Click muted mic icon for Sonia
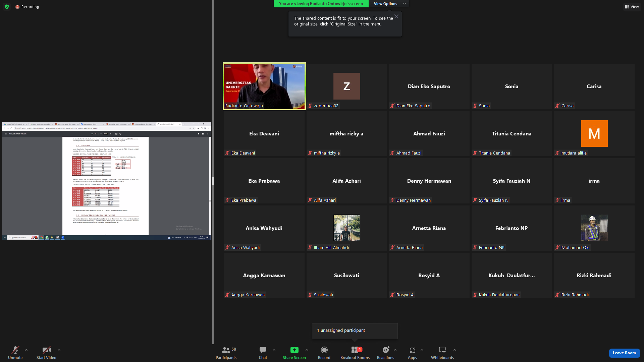Image resolution: width=644 pixels, height=362 pixels. coord(475,106)
